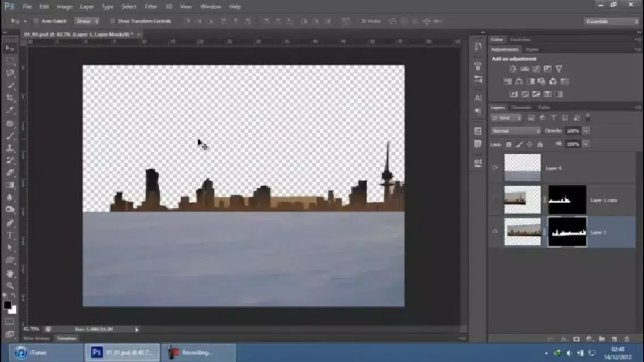Image resolution: width=644 pixels, height=362 pixels.
Task: Show Layer 1 copy via visibility box
Action: coord(495,200)
